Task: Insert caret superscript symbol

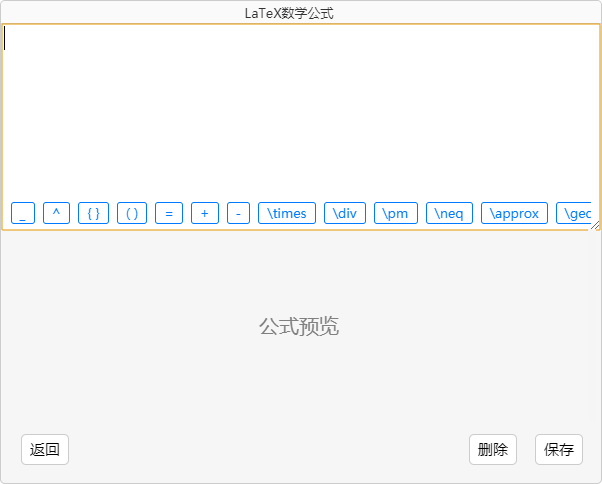Action: [x=56, y=213]
